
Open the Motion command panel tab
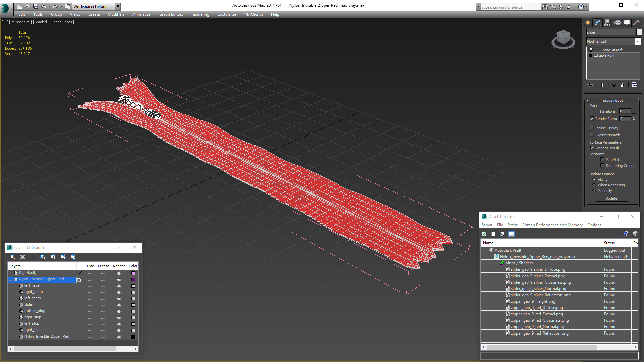point(618,23)
